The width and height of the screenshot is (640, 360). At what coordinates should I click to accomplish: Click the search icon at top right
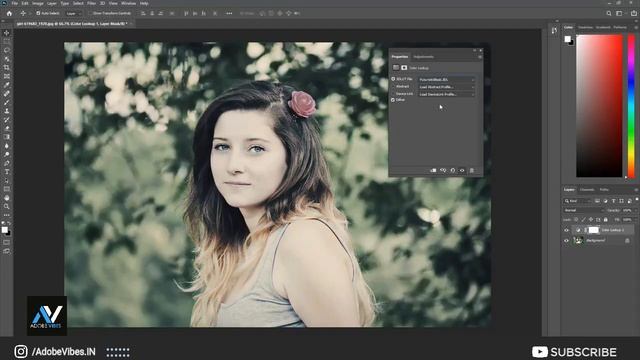point(609,13)
